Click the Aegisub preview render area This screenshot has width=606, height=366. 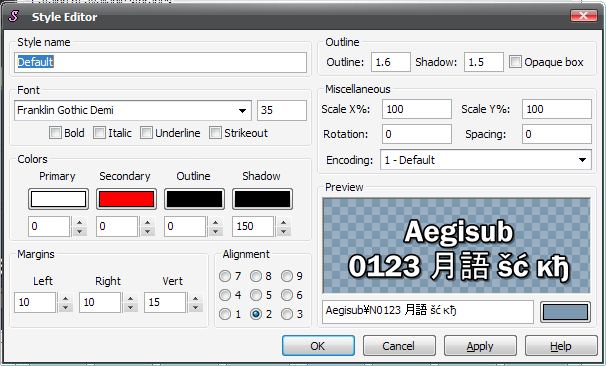point(456,246)
